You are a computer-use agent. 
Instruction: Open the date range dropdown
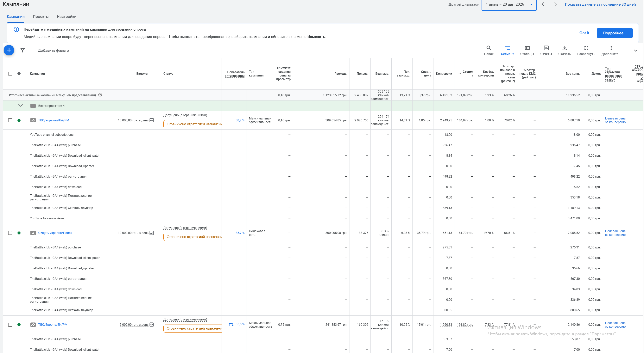[509, 4]
